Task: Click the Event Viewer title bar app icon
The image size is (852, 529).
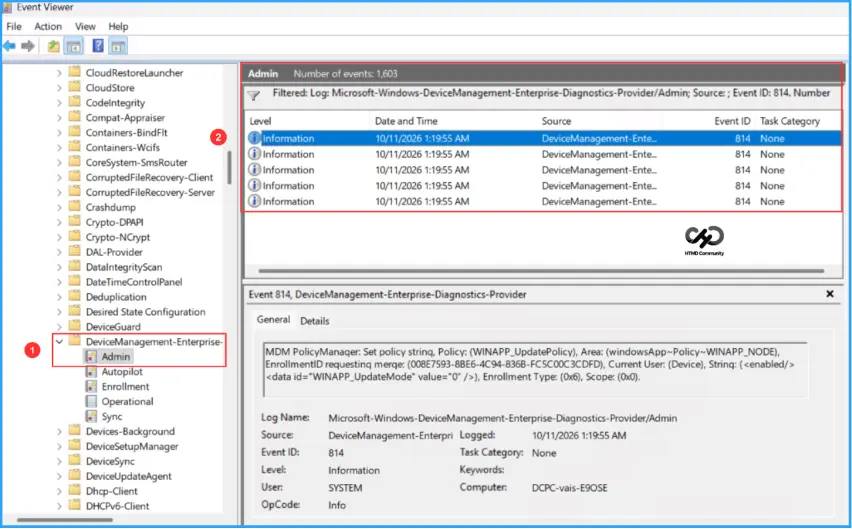Action: tap(7, 7)
